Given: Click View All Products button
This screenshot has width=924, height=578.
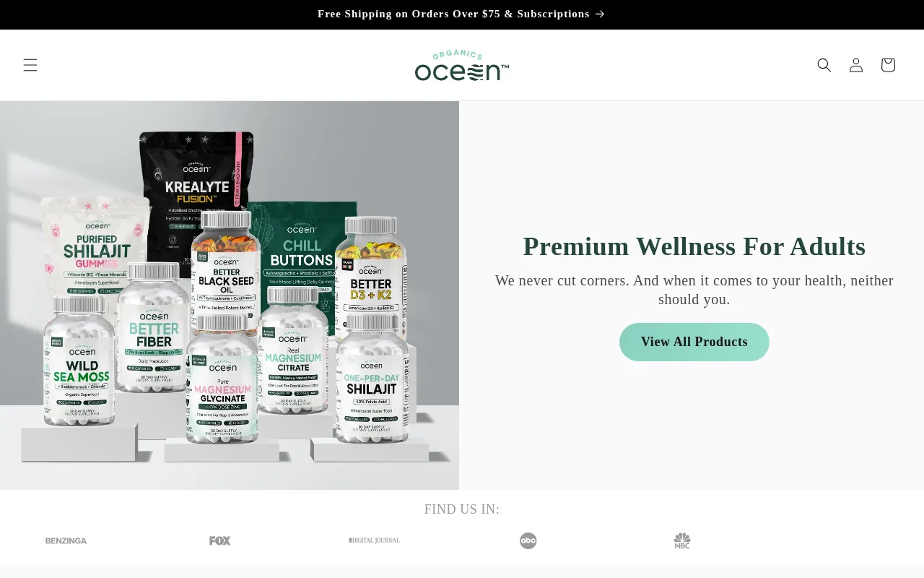Looking at the screenshot, I should pyautogui.click(x=694, y=342).
